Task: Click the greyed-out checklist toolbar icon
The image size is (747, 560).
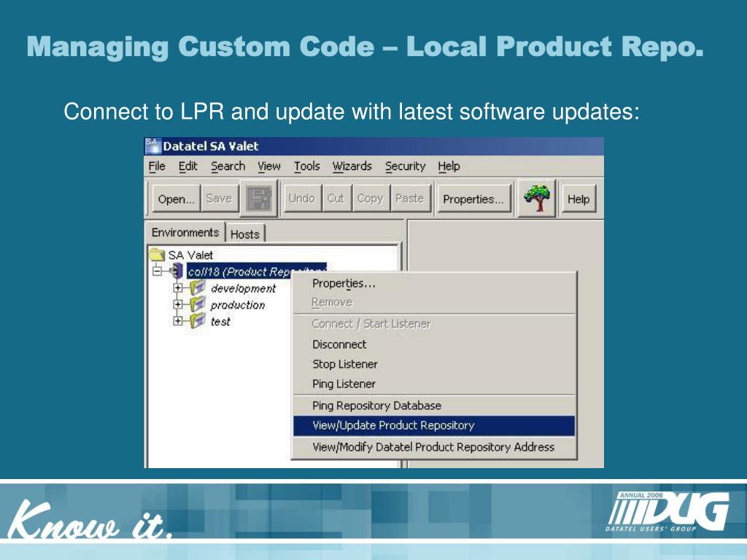Action: (259, 198)
